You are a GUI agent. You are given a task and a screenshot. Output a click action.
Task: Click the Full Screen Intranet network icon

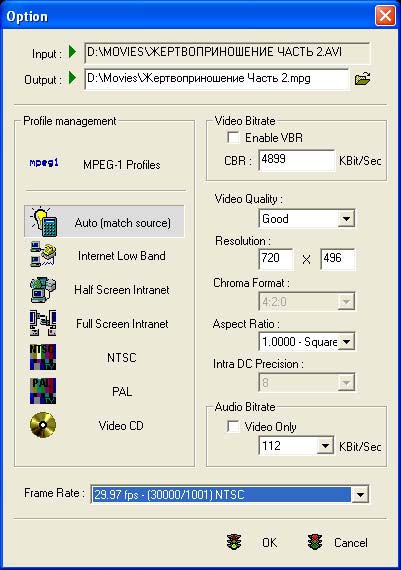coord(43,323)
